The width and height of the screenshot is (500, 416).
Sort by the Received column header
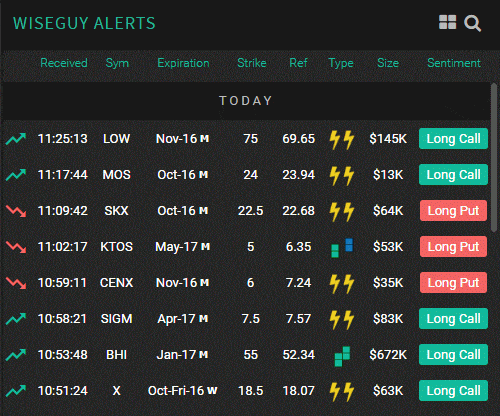(x=64, y=63)
